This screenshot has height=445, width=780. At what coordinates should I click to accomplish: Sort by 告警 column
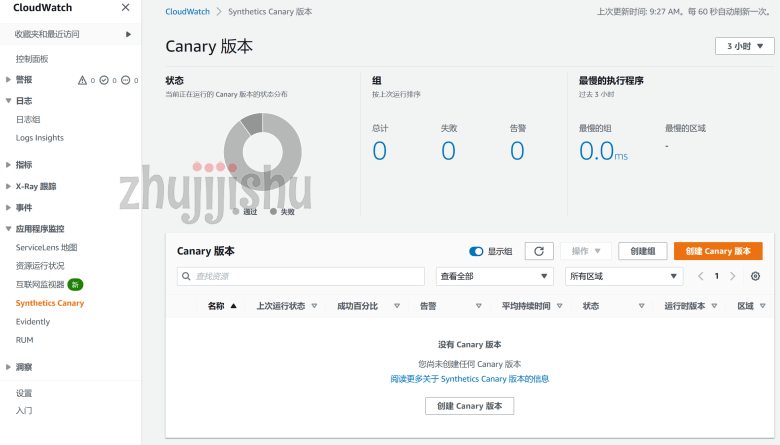451,306
